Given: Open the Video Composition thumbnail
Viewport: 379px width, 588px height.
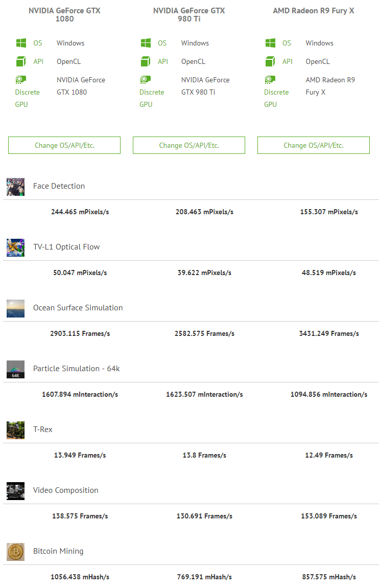Looking at the screenshot, I should pos(15,491).
